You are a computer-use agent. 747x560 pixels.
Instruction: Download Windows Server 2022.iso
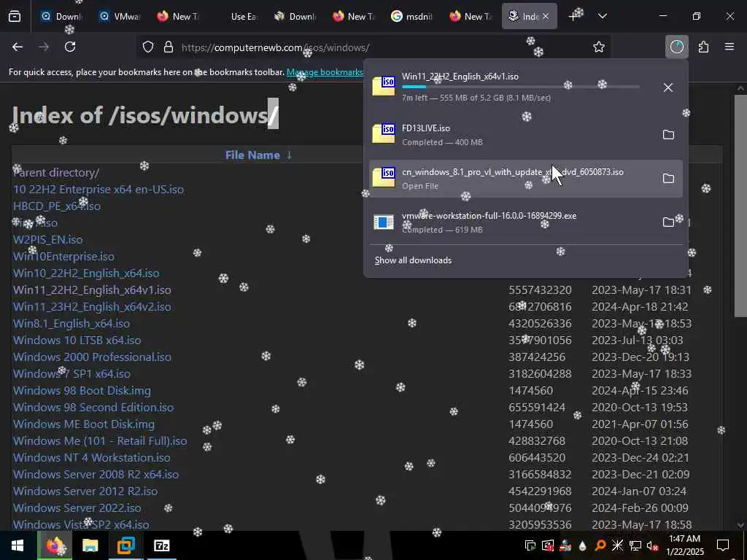pos(77,507)
